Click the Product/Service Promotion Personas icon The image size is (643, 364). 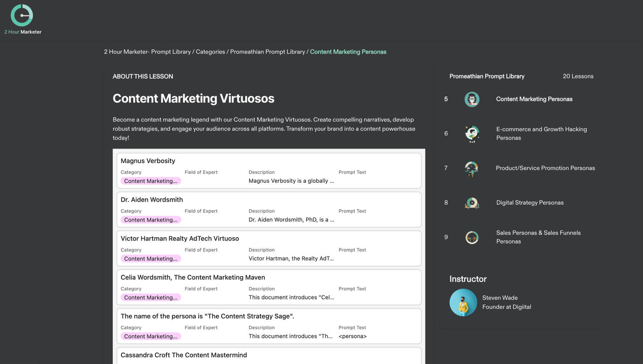point(472,168)
